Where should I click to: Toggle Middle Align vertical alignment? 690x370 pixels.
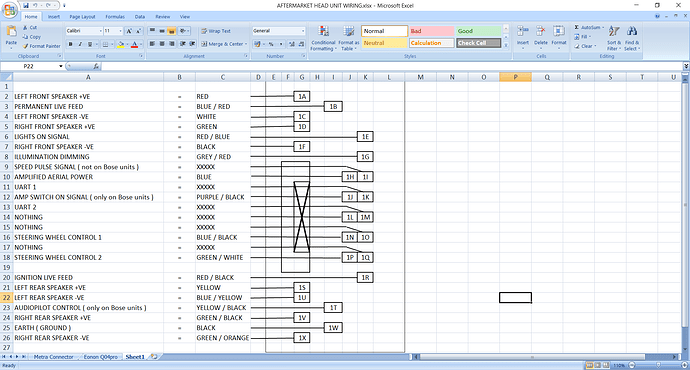pos(162,31)
